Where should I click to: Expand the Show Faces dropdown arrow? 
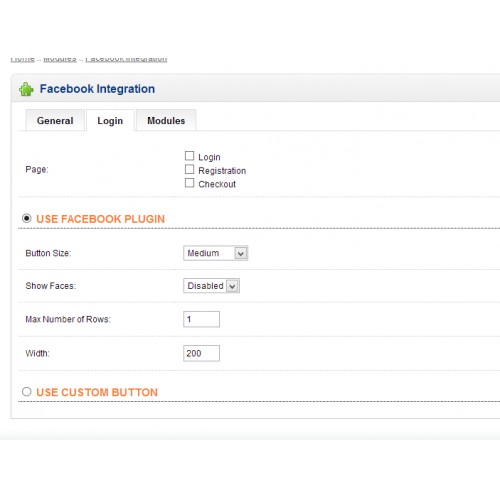tap(232, 286)
